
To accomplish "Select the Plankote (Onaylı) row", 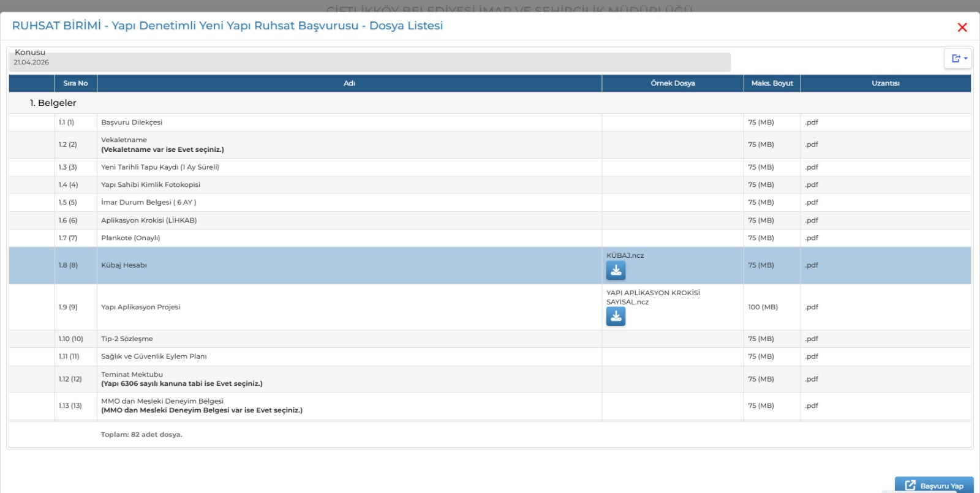I will (490, 238).
